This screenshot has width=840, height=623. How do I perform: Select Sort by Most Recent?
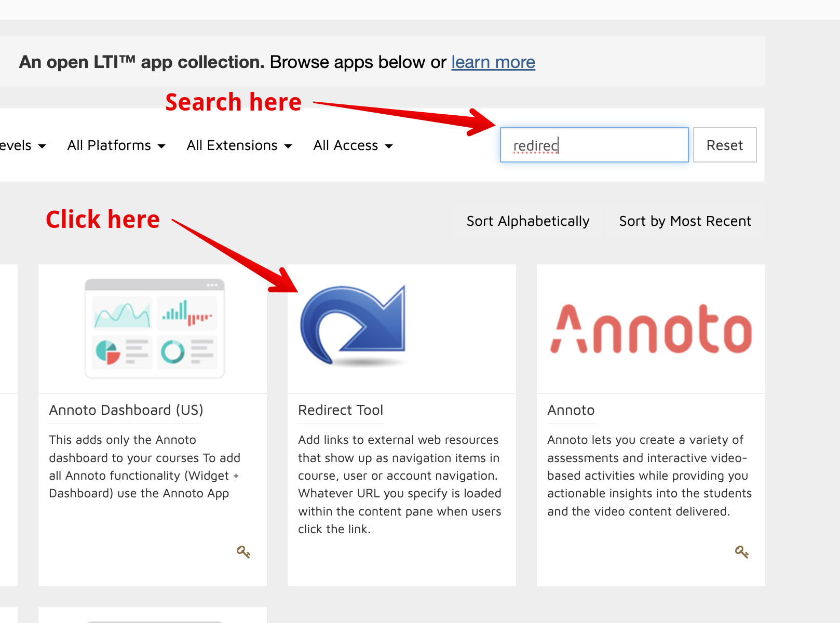(x=685, y=221)
